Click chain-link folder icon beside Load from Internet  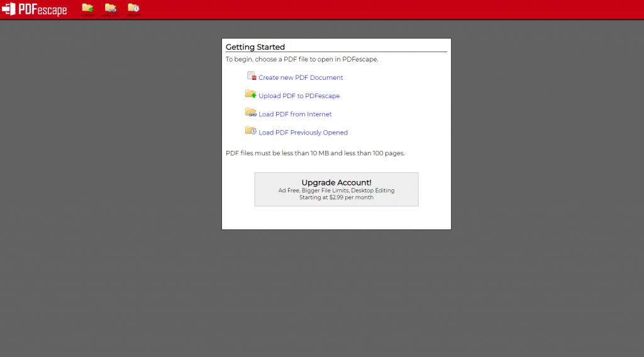click(x=251, y=113)
